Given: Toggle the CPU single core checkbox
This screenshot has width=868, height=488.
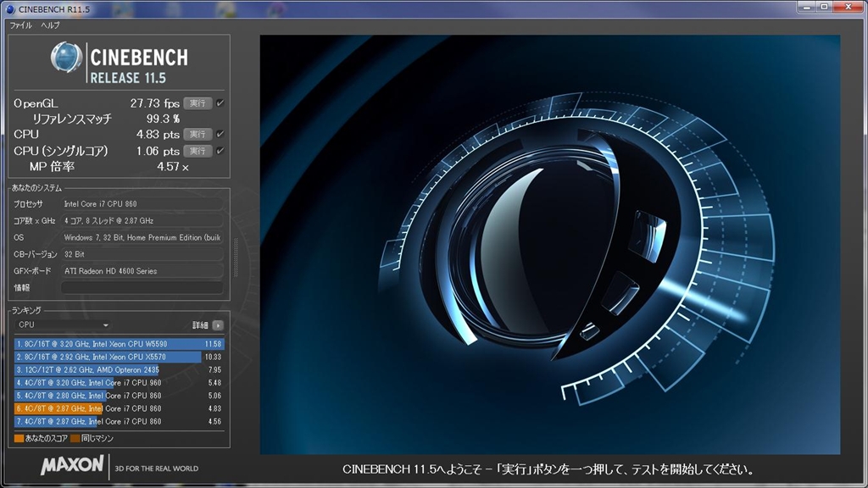Looking at the screenshot, I should 220,151.
